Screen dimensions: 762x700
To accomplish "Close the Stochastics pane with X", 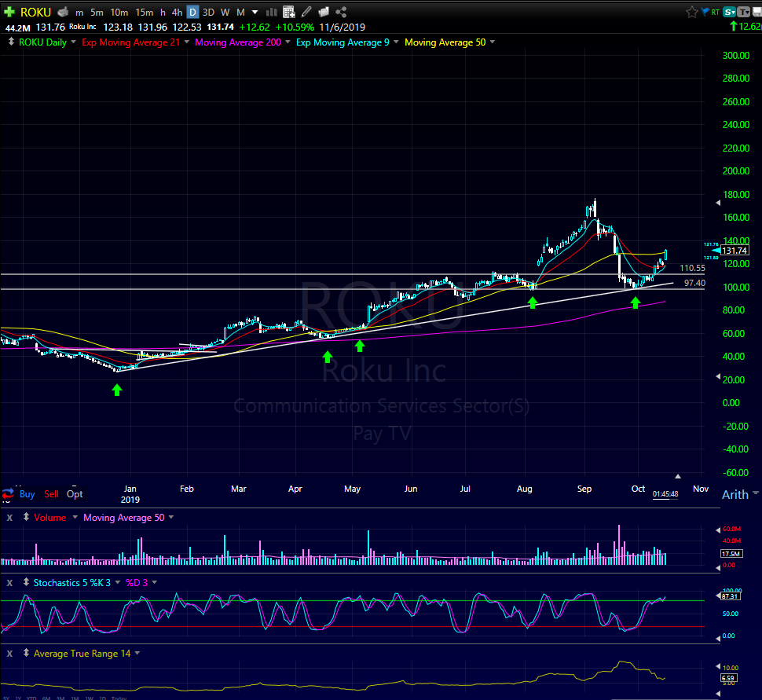I will click(9, 583).
